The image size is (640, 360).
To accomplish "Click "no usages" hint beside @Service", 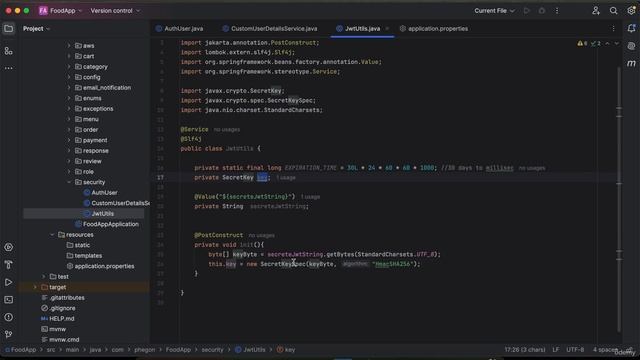I will (x=227, y=130).
